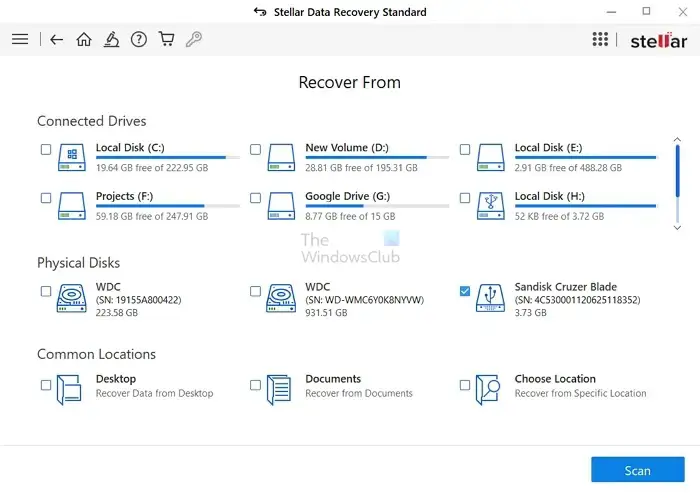The image size is (700, 493).
Task: Select the Sandisk Cruzer Blade label
Action: coord(566,287)
